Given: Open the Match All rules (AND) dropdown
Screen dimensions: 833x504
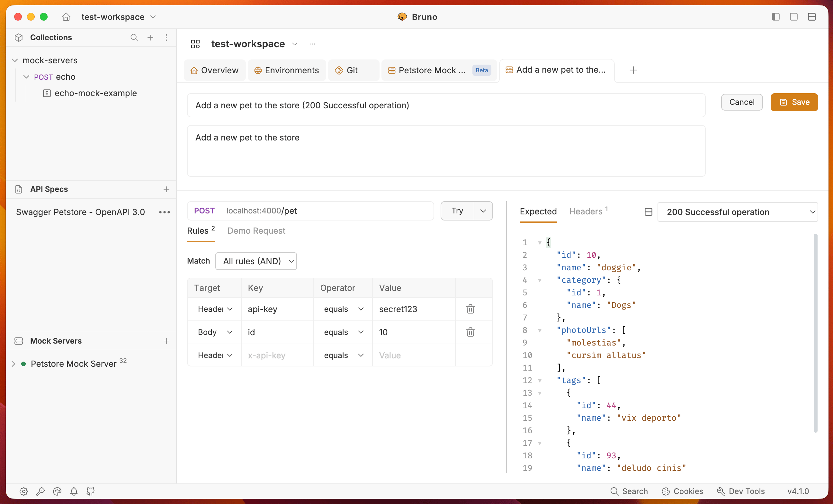Looking at the screenshot, I should [256, 261].
